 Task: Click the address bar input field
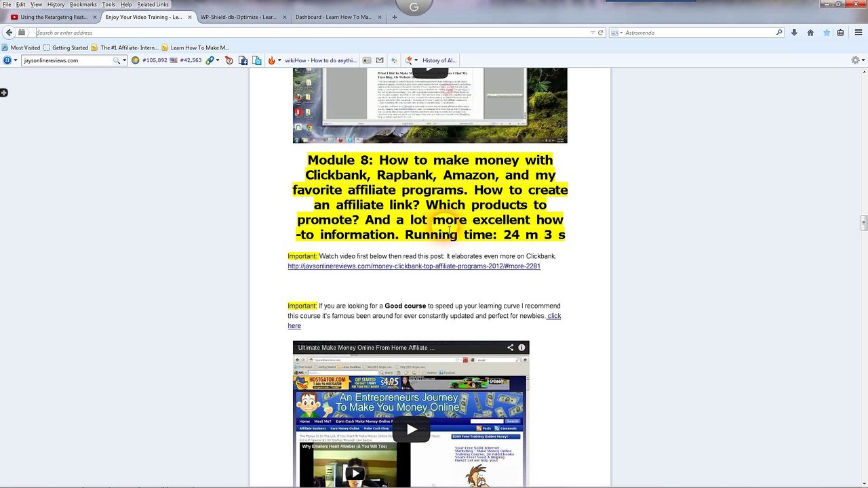point(312,33)
